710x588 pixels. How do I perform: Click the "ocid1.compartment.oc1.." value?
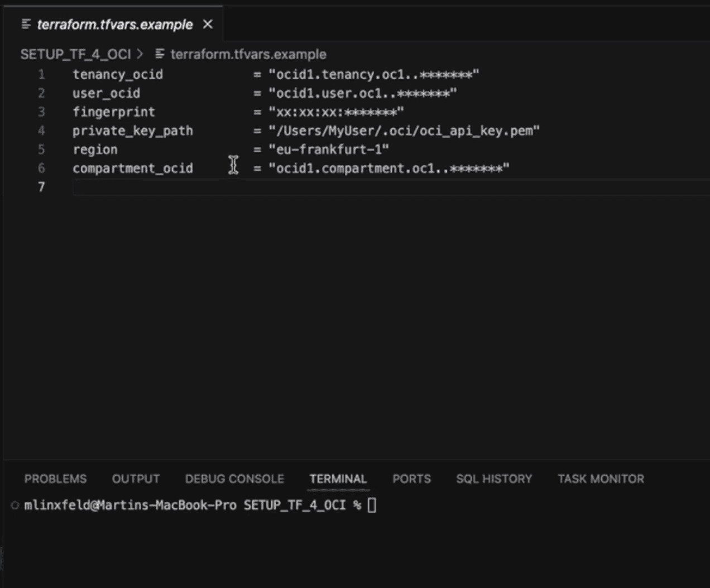click(389, 168)
